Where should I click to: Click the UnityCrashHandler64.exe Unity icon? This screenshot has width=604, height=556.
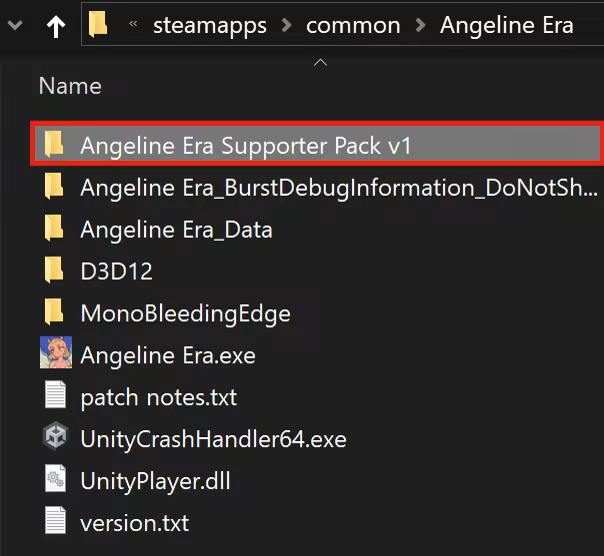[54, 438]
